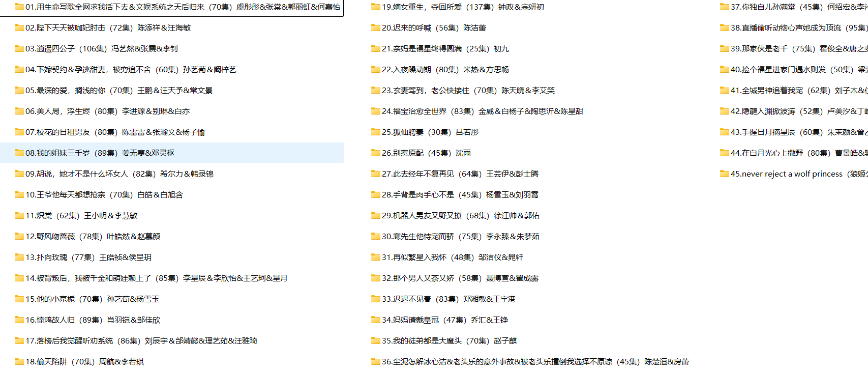Click the folder icon of 01.用生命写歌全网求我活下去

coord(19,7)
